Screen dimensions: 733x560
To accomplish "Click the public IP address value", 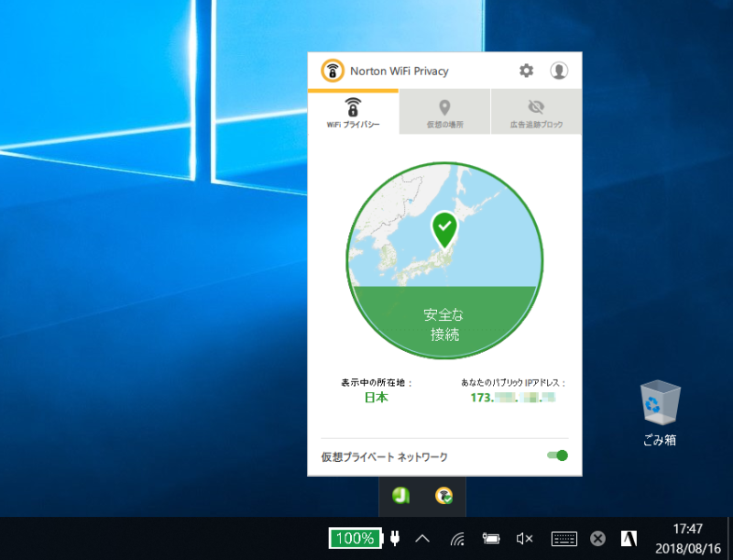I will (x=512, y=398).
